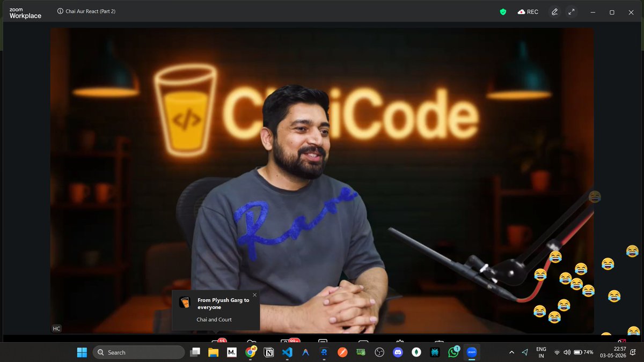Open Wi-Fi network settings in tray
644x362 pixels.
557,352
